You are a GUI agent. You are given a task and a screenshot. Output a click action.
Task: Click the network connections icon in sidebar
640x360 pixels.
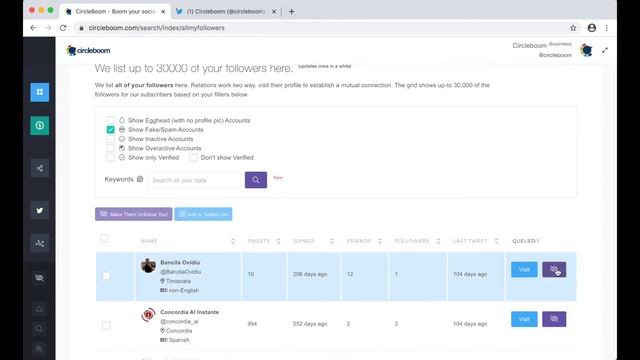(x=40, y=243)
